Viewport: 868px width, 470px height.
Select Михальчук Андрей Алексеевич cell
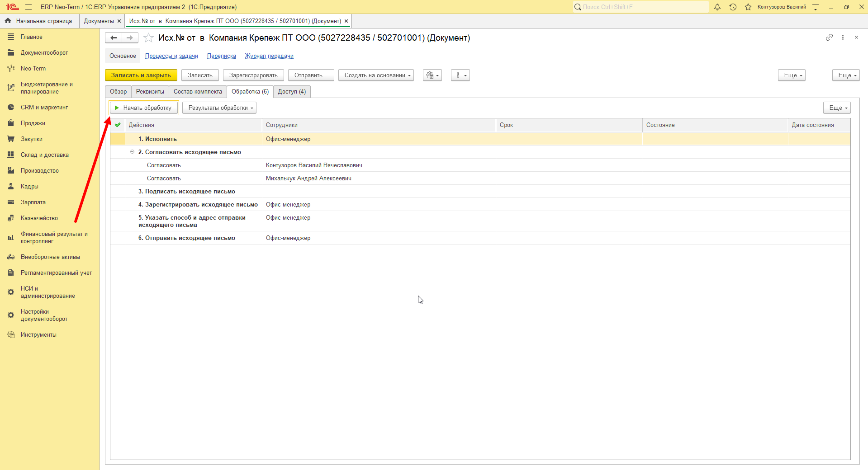tap(379, 179)
